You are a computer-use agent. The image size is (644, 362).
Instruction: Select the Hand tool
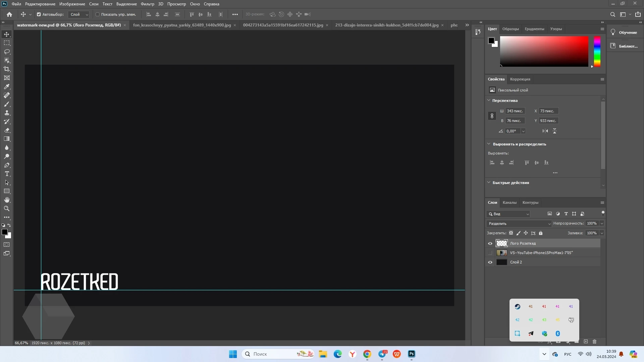[7, 200]
